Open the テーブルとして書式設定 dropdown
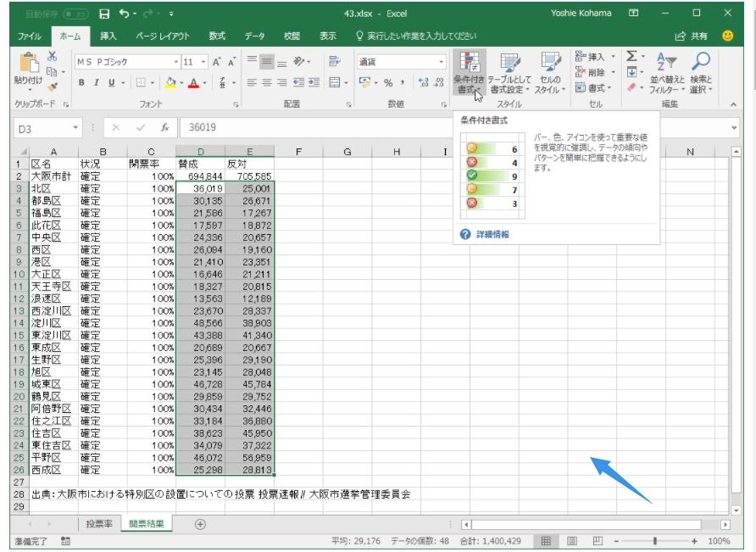 (x=509, y=73)
